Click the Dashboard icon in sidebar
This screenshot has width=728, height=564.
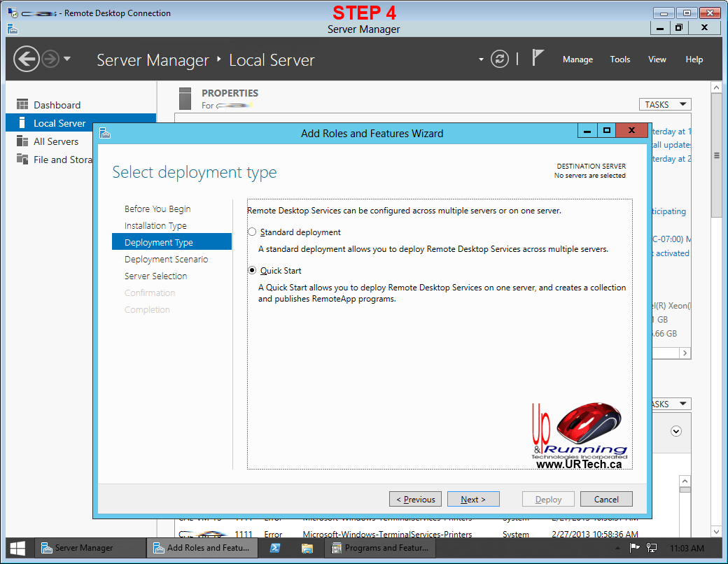[x=22, y=105]
